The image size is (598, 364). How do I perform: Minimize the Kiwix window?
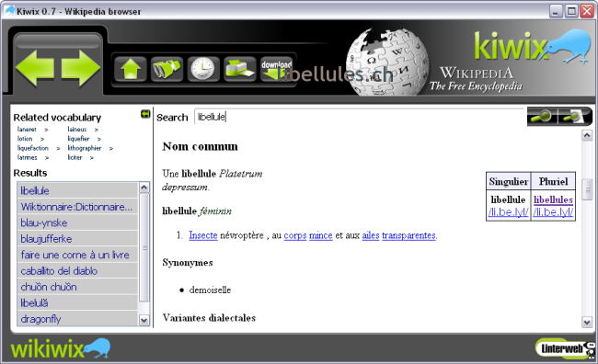coord(556,11)
